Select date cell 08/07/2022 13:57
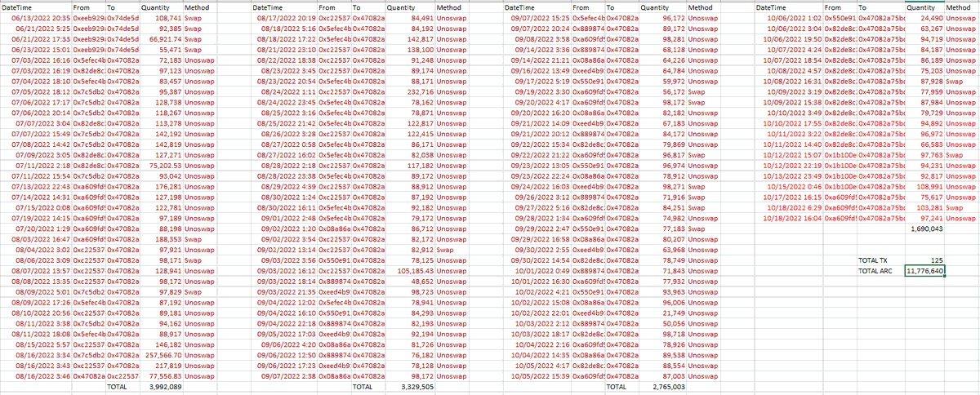The width and height of the screenshot is (980, 395). tap(41, 271)
